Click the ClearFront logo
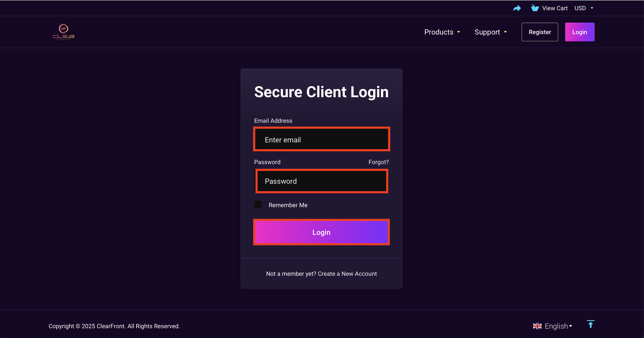 (64, 32)
